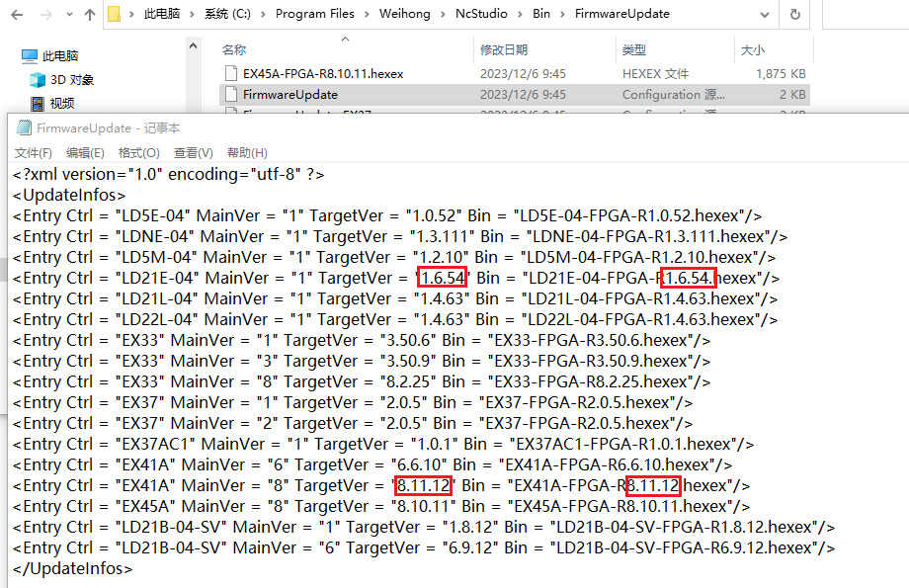Open Notepad's 格式(O) menu

(139, 153)
